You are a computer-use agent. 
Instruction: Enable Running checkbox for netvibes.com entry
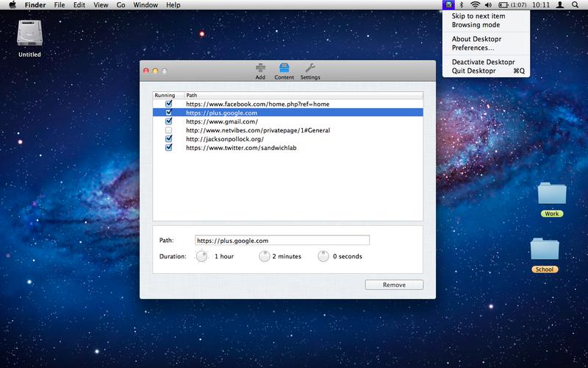[169, 130]
